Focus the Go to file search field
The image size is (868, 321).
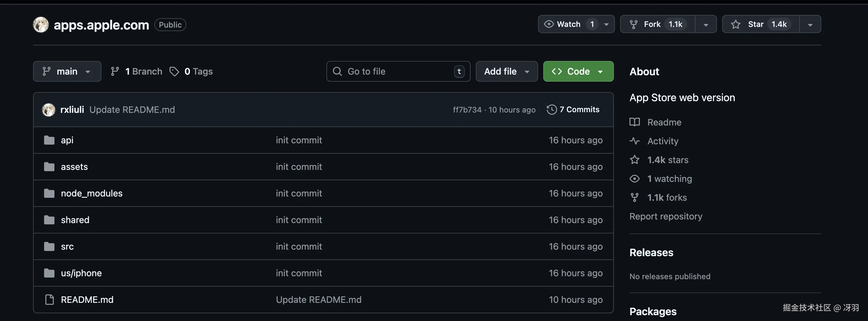point(398,71)
